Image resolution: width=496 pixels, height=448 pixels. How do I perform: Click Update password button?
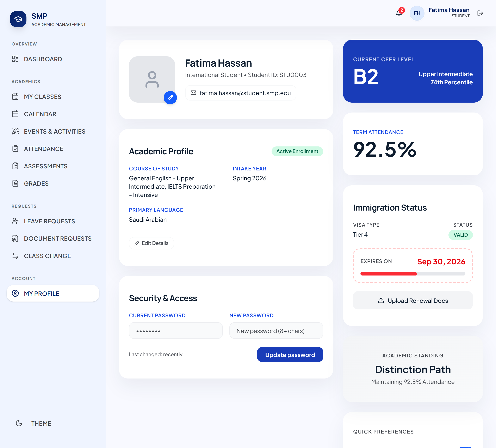(x=290, y=355)
